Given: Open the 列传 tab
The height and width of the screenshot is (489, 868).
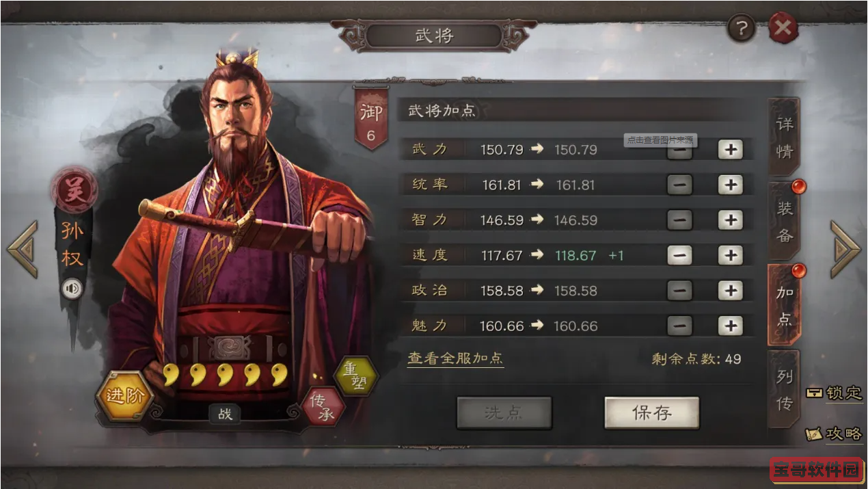Looking at the screenshot, I should pyautogui.click(x=785, y=389).
